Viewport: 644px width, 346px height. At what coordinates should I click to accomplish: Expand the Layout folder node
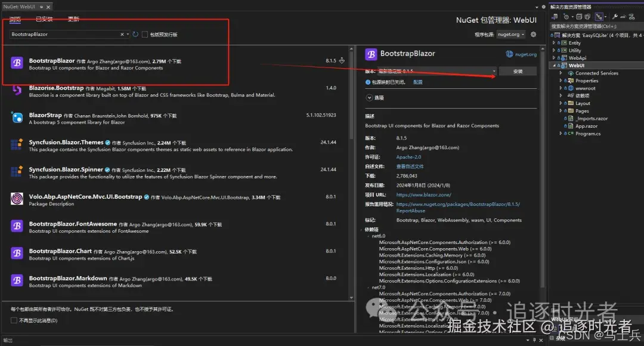(x=561, y=103)
